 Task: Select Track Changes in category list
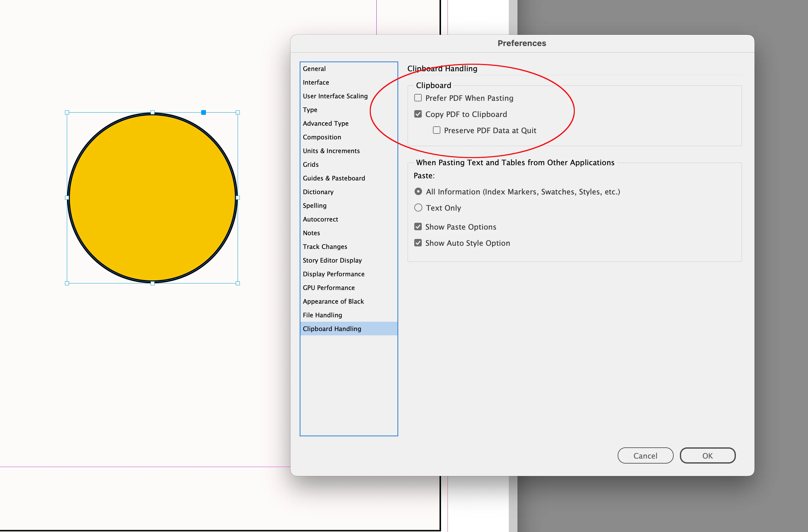tap(325, 247)
